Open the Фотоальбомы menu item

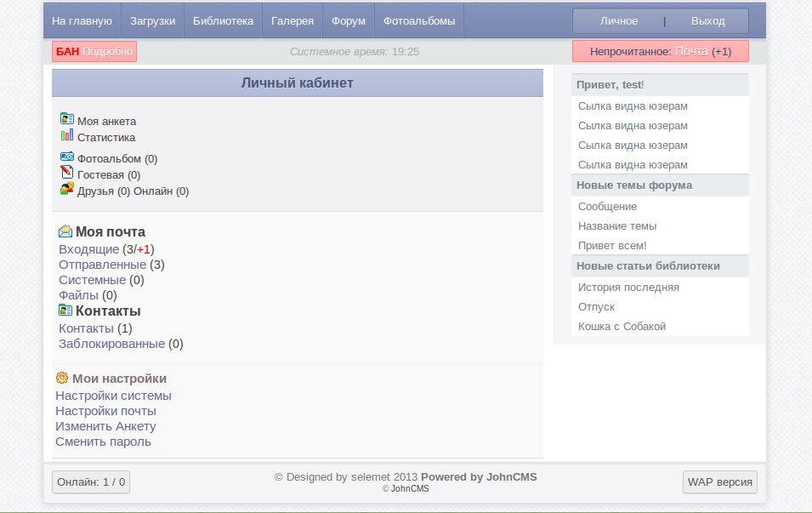pyautogui.click(x=419, y=21)
